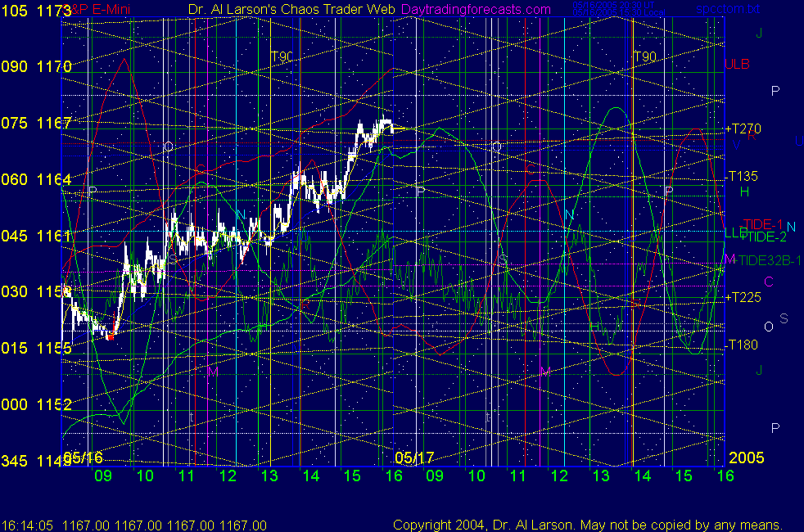Click the "T90" label in the 05/16 session

pyautogui.click(x=282, y=56)
